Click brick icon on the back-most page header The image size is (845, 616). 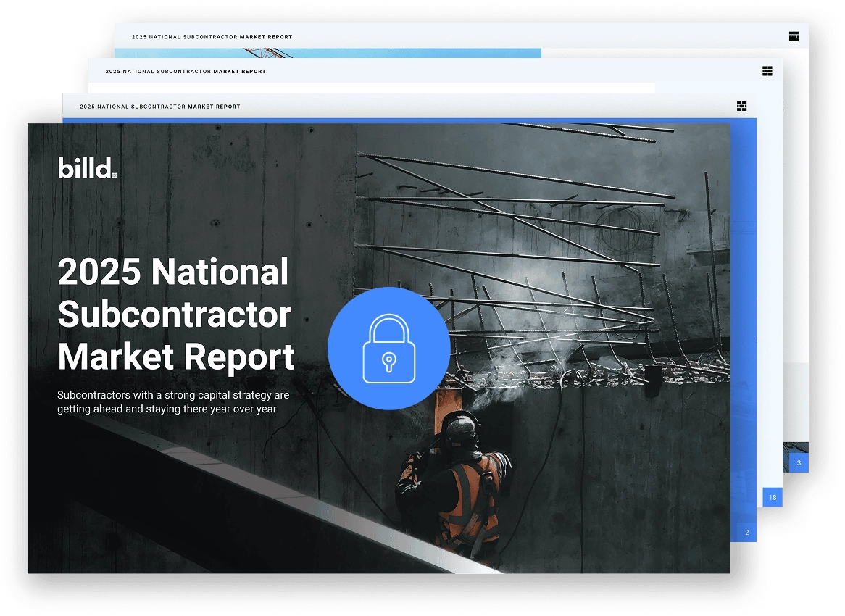tap(794, 36)
